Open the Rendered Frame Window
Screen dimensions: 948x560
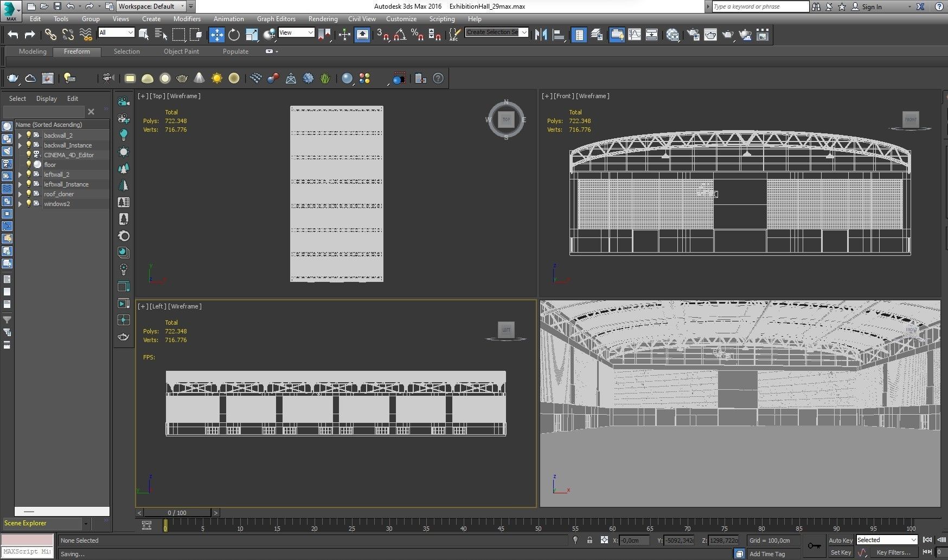[x=710, y=35]
